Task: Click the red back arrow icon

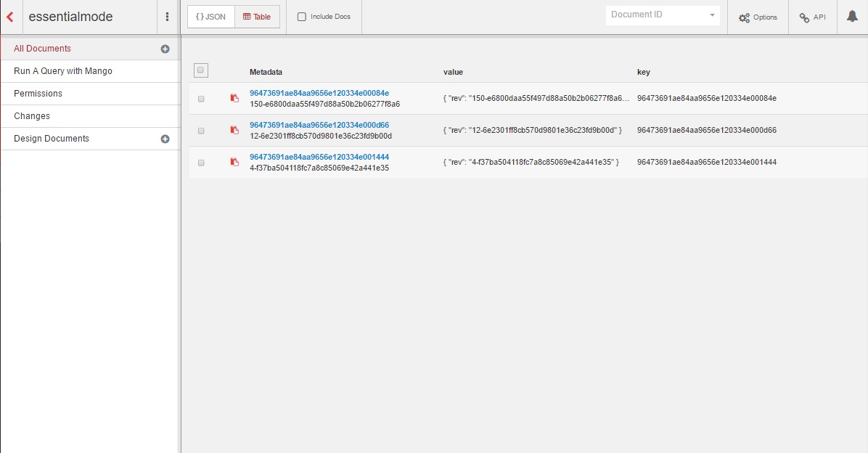Action: [10, 17]
